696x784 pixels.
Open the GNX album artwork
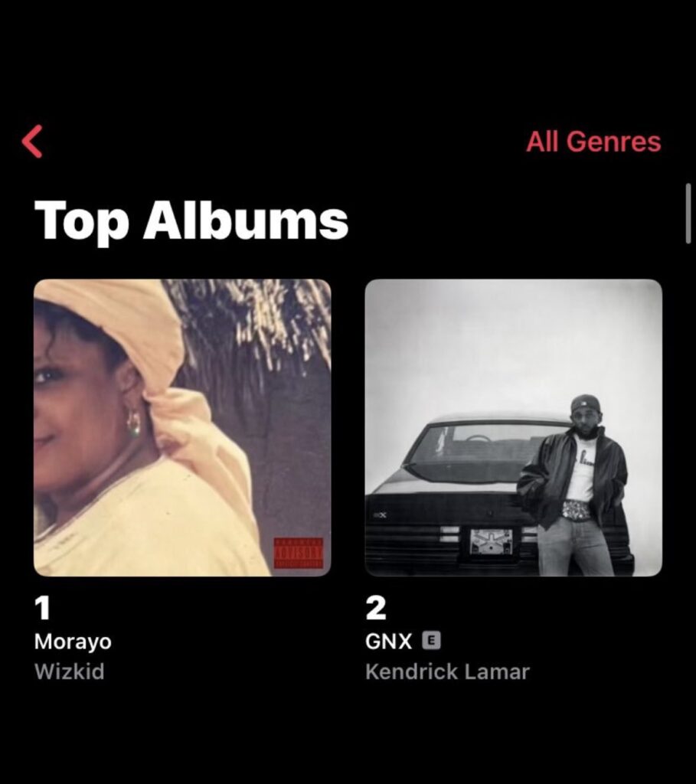514,427
